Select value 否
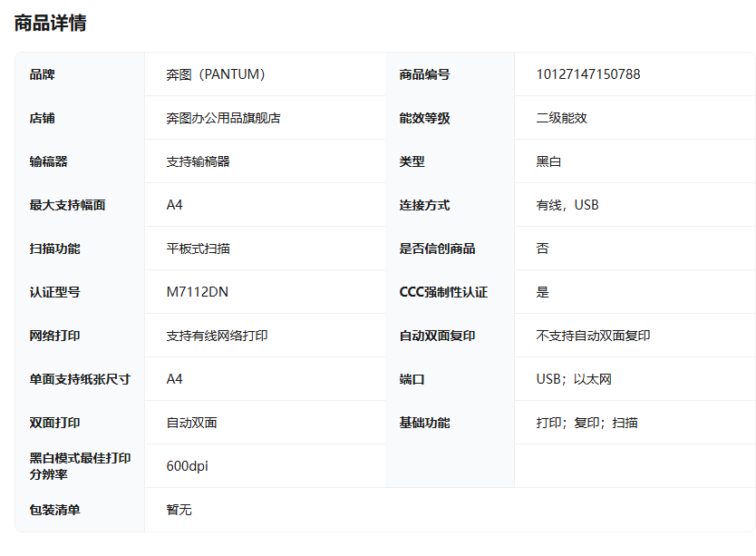Image resolution: width=756 pixels, height=556 pixels. 542,249
